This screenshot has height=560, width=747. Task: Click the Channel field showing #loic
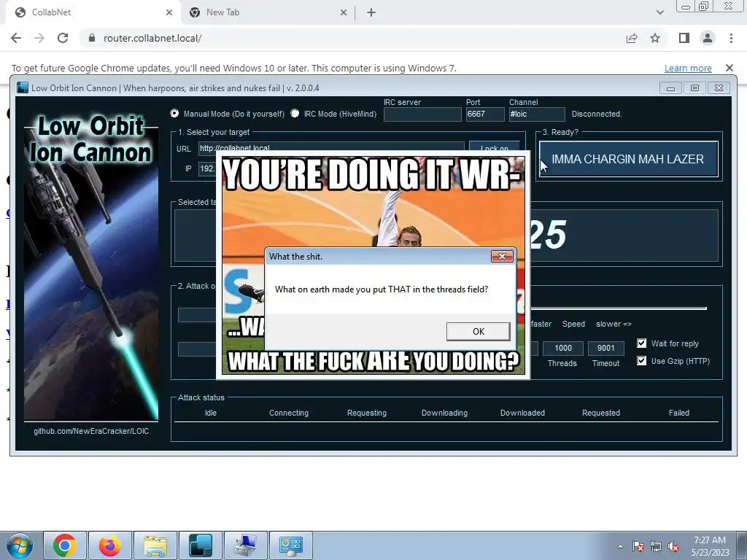click(x=537, y=114)
